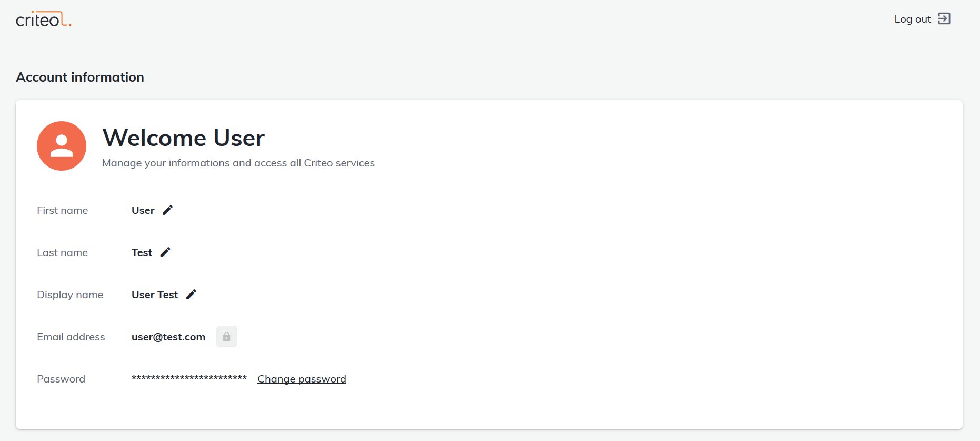
Task: Select the user@test.com email value
Action: [168, 337]
